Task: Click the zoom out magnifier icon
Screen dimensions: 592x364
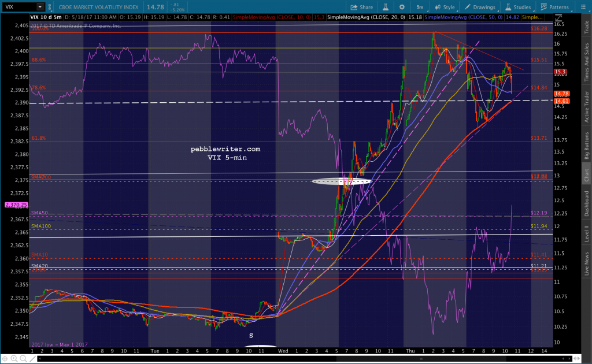Action: (23, 359)
